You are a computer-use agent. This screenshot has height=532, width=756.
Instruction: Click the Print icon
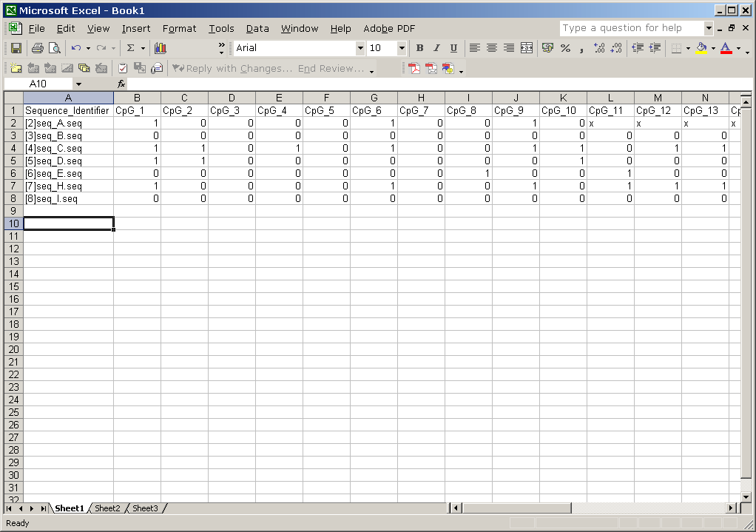coord(37,48)
